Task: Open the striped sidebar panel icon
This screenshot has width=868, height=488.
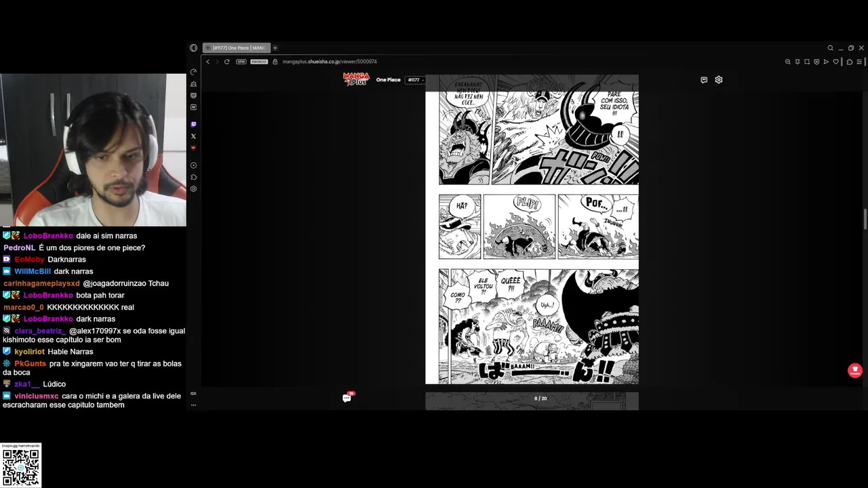Action: [x=193, y=96]
